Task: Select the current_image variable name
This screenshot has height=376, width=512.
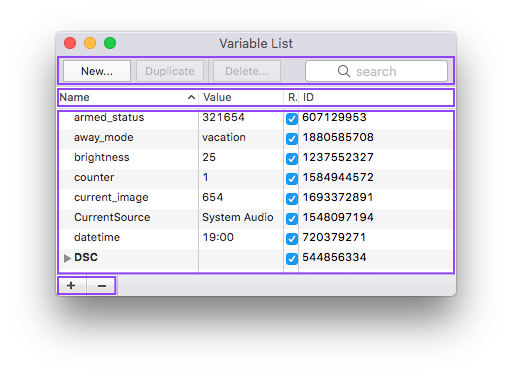Action: click(x=111, y=197)
